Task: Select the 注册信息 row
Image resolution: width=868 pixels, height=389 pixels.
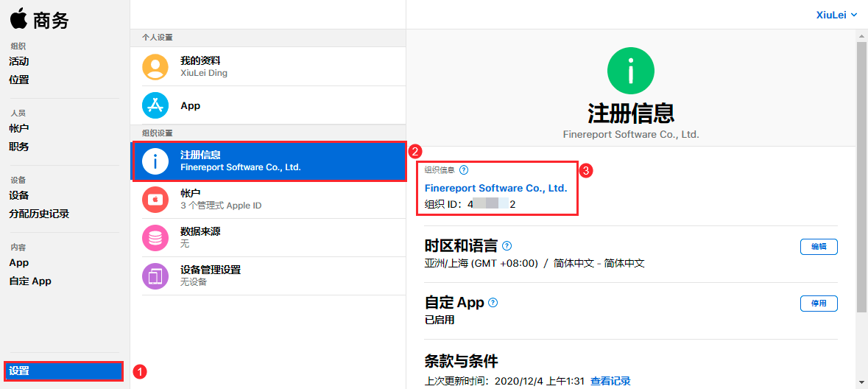Action: (x=269, y=161)
